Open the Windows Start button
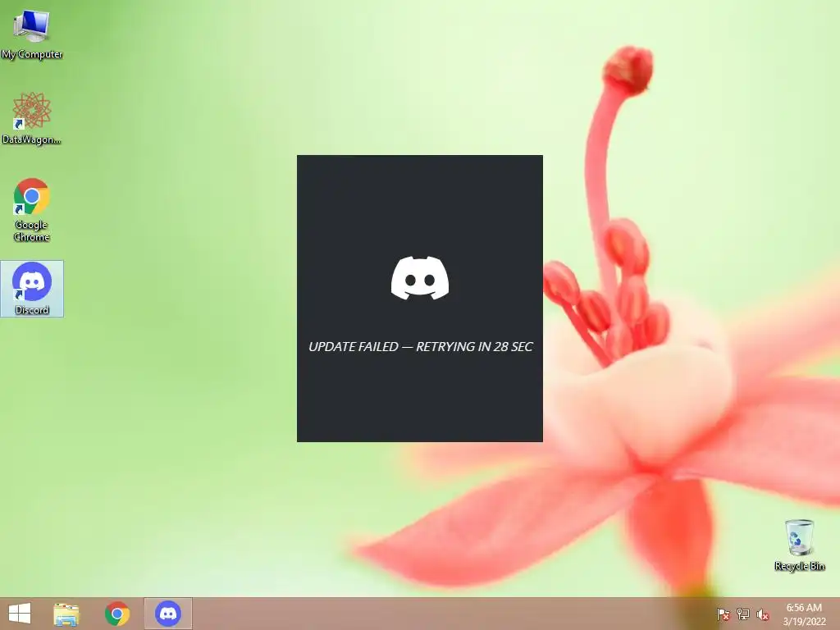Screen dimensions: 840x630 [x=20, y=614]
